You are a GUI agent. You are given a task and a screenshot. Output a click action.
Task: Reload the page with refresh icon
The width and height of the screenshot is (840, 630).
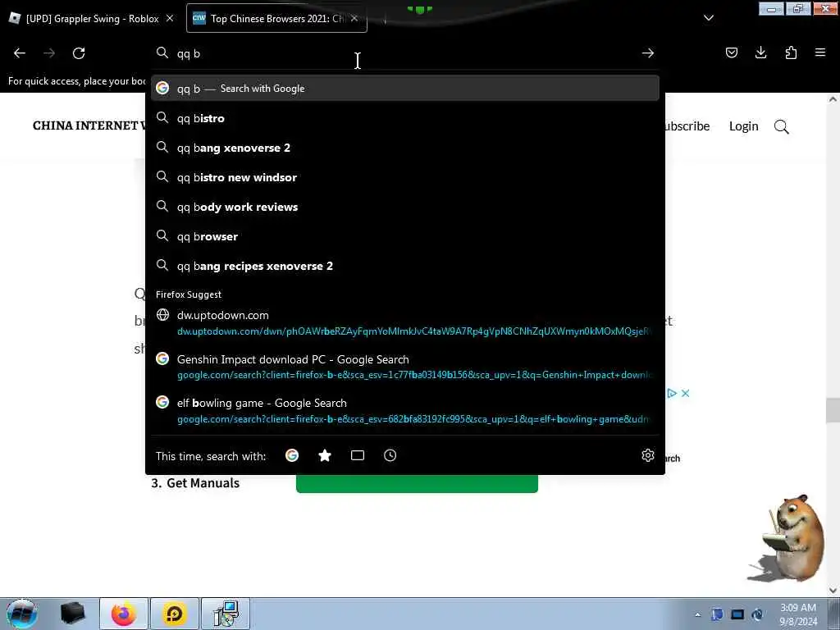coord(79,53)
